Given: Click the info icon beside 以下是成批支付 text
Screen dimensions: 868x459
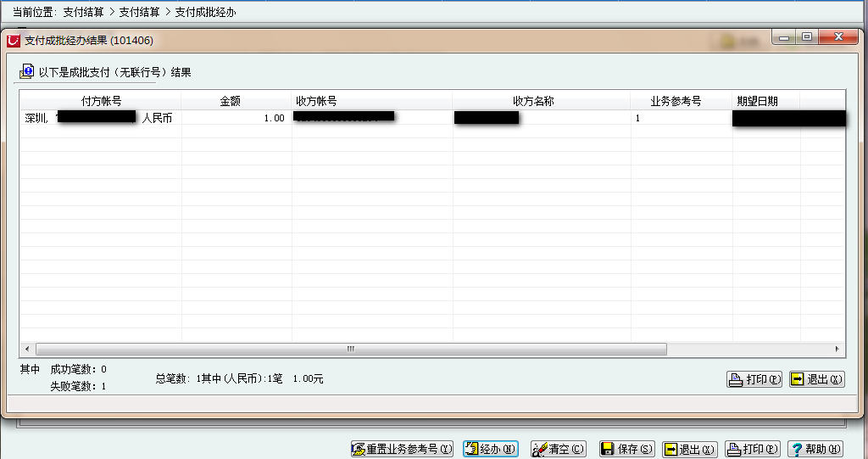Looking at the screenshot, I should 26,72.
